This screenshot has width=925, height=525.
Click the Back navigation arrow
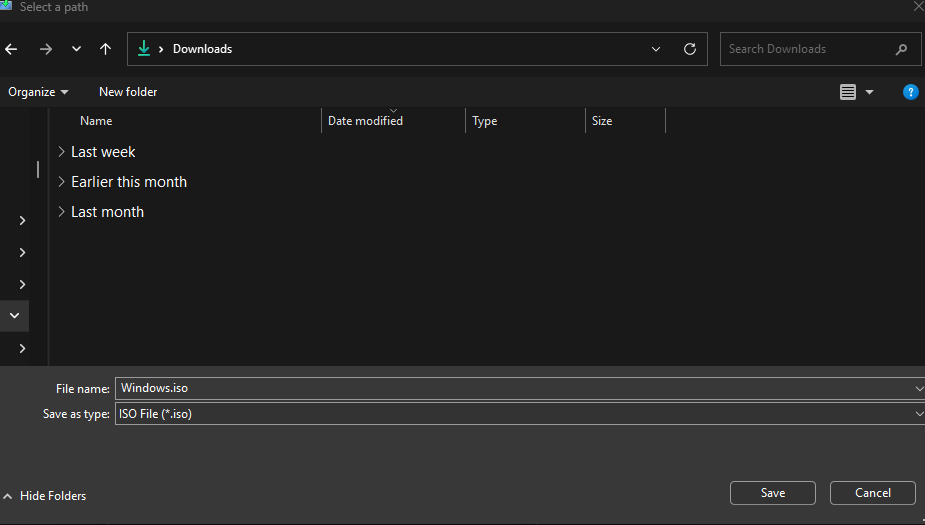(x=12, y=49)
